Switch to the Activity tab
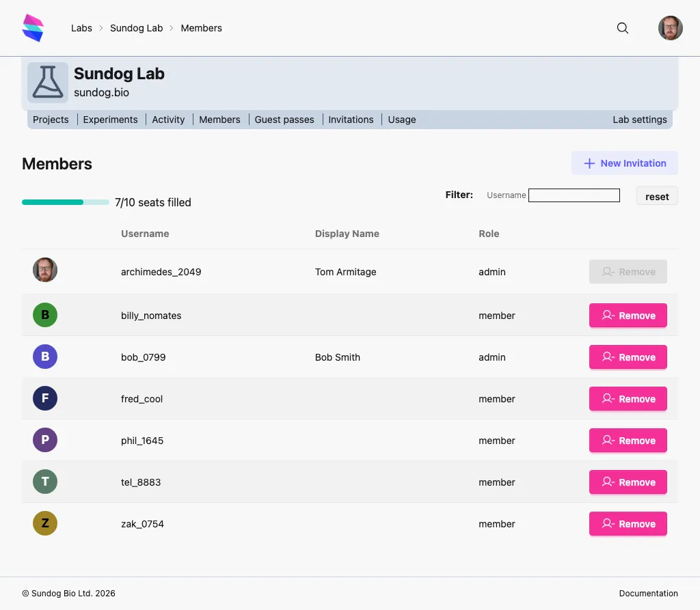Viewport: 700px width, 610px height. coord(168,120)
